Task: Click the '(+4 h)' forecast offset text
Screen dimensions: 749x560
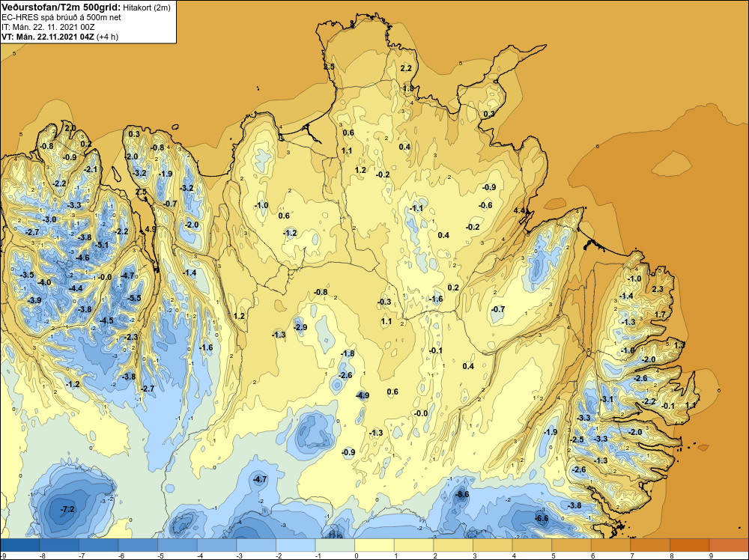Action: coord(107,37)
